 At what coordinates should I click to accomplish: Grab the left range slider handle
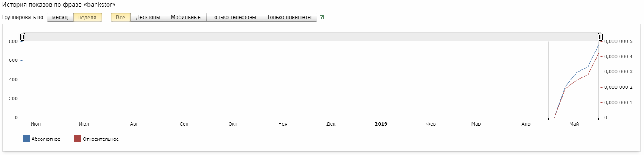23,37
